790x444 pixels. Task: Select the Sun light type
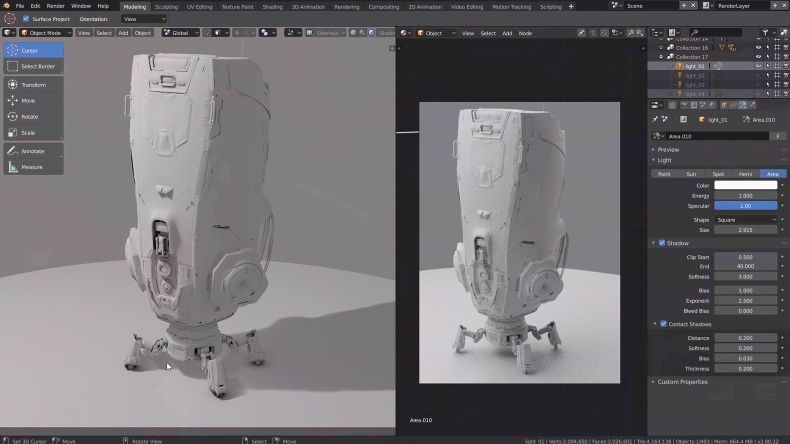(x=691, y=174)
